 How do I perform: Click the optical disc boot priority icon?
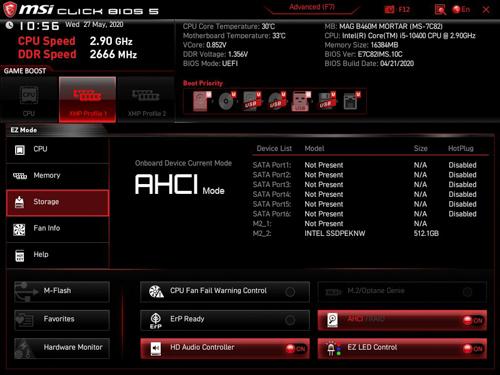coord(227,101)
